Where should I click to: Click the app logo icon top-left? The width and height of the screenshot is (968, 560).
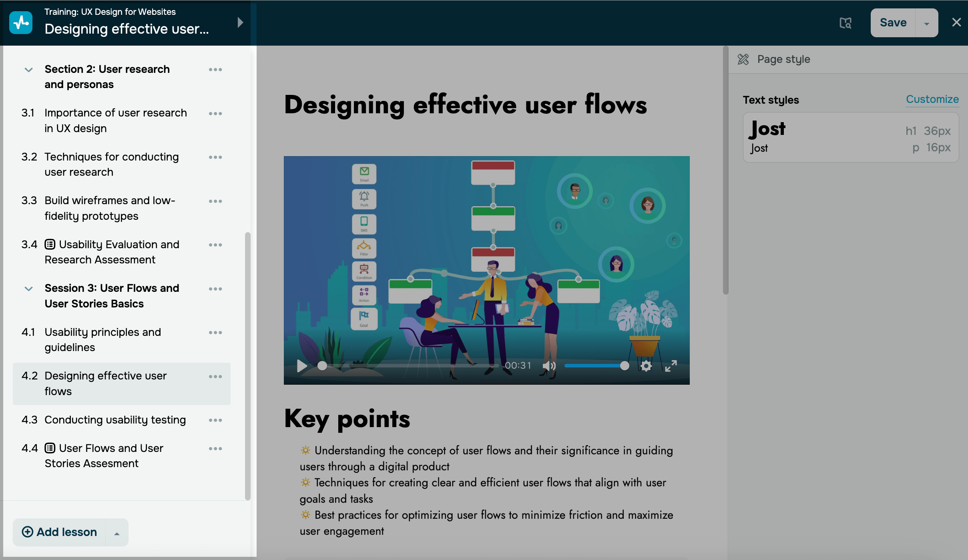pyautogui.click(x=21, y=23)
